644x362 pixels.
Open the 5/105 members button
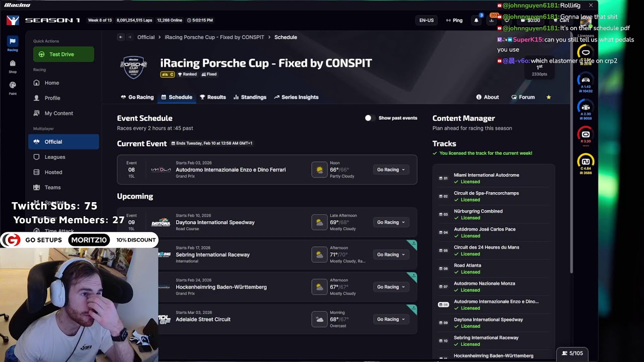(x=573, y=353)
